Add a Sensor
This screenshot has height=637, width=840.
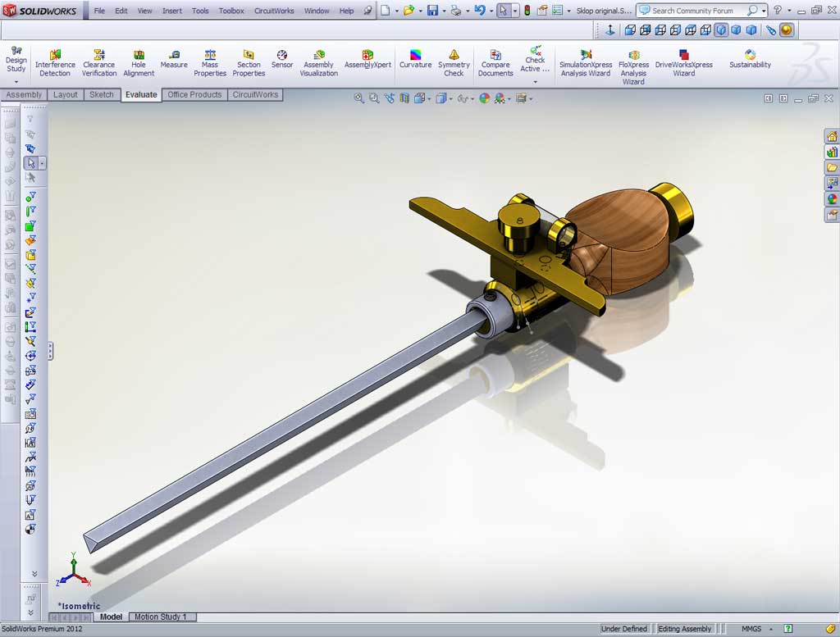click(x=282, y=59)
